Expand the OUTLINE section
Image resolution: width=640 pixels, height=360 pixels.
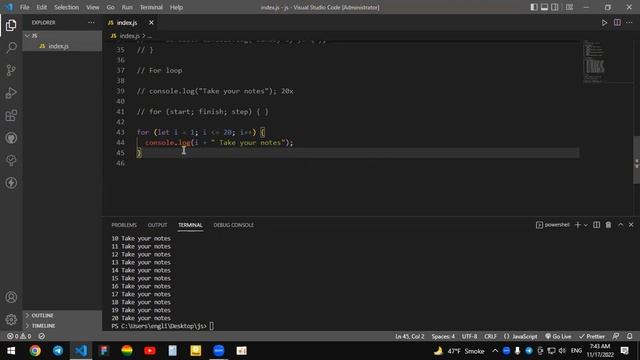[42, 316]
